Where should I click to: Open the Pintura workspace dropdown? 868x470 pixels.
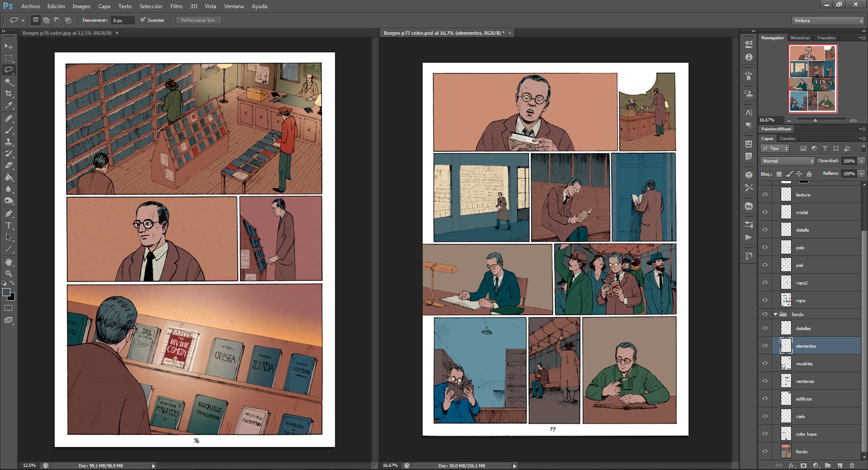[829, 20]
